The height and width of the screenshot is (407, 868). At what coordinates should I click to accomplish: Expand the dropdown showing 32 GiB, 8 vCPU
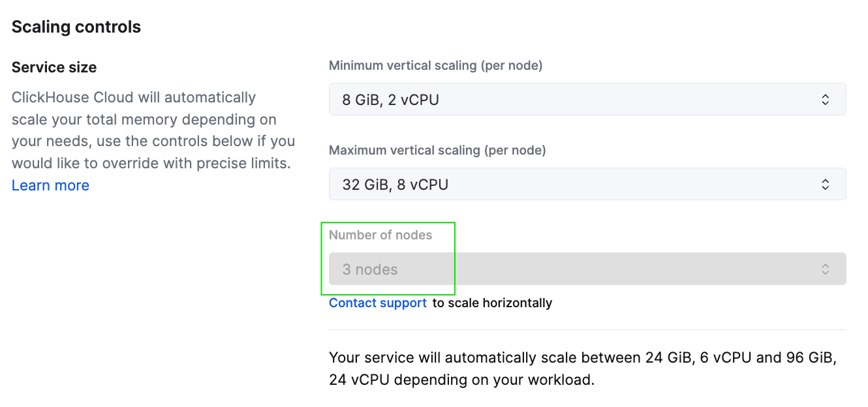(587, 184)
